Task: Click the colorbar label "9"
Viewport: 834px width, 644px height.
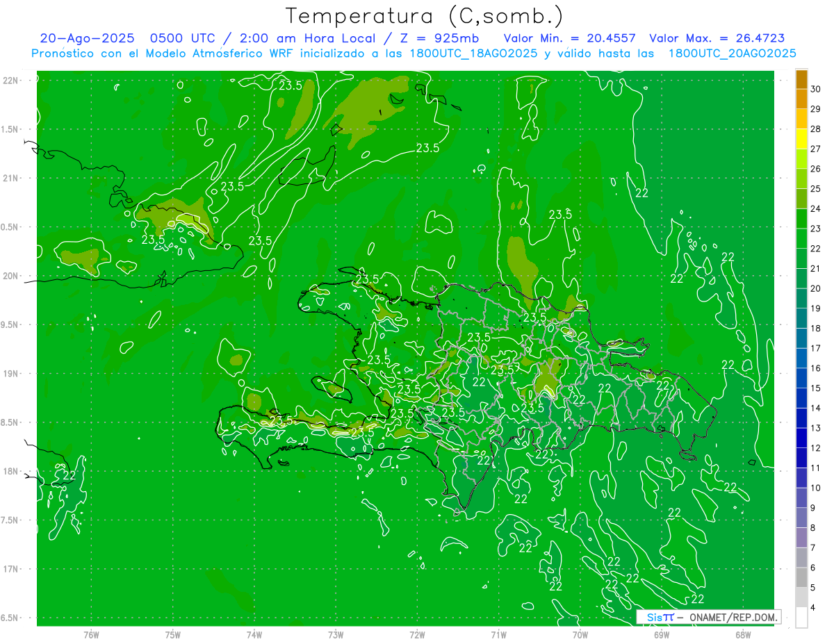Action: (x=813, y=508)
